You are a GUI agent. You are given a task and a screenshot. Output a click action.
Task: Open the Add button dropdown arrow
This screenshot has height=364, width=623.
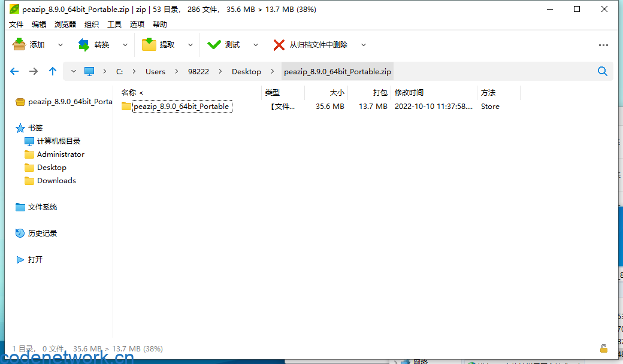click(x=59, y=44)
